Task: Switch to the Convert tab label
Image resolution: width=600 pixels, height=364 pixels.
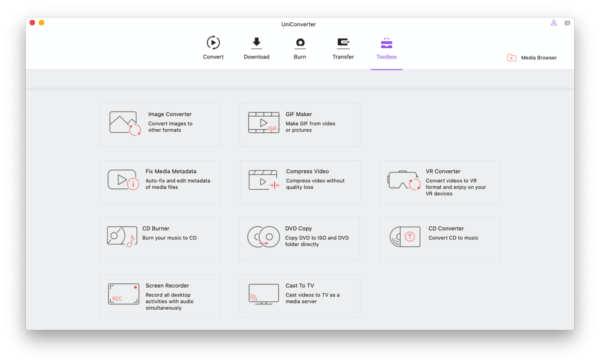Action: pos(213,57)
